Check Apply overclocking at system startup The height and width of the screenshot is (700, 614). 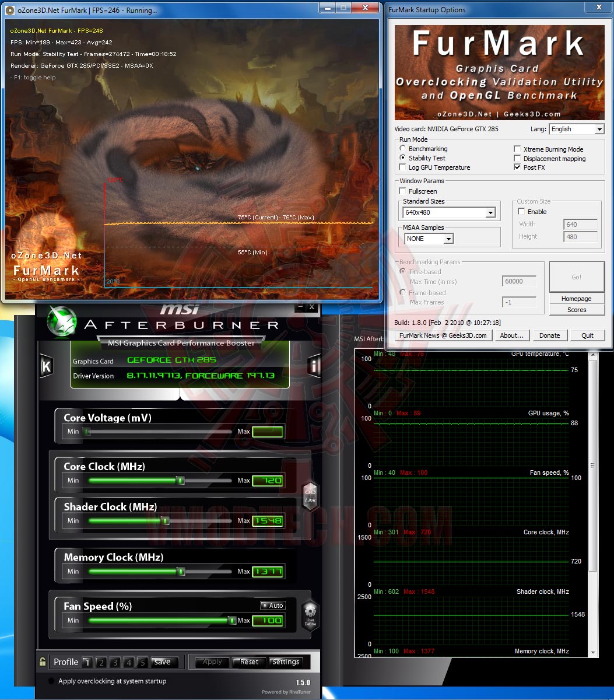pos(51,681)
